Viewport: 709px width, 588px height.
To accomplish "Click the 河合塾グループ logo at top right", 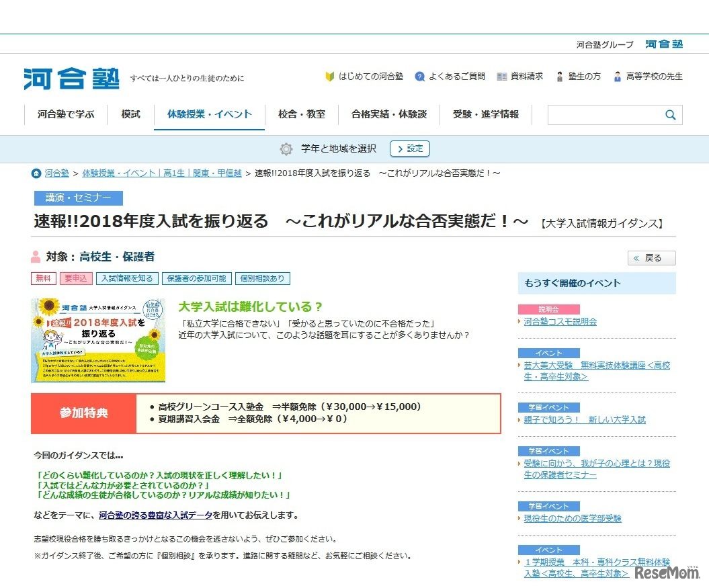I will [664, 44].
